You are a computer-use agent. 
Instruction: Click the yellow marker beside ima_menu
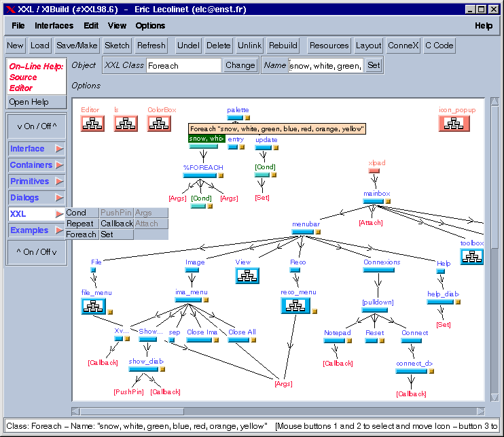[x=206, y=300]
